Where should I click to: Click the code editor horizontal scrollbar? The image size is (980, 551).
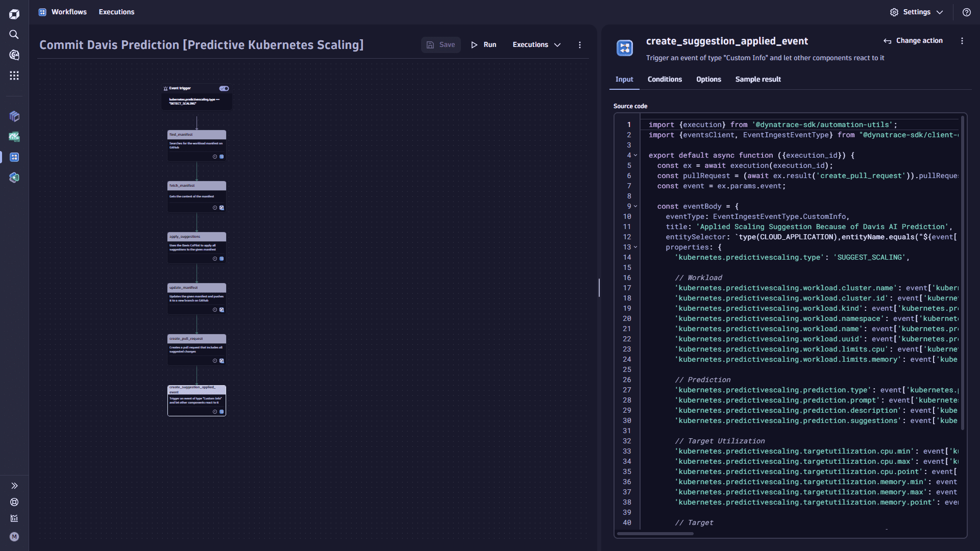tap(655, 534)
